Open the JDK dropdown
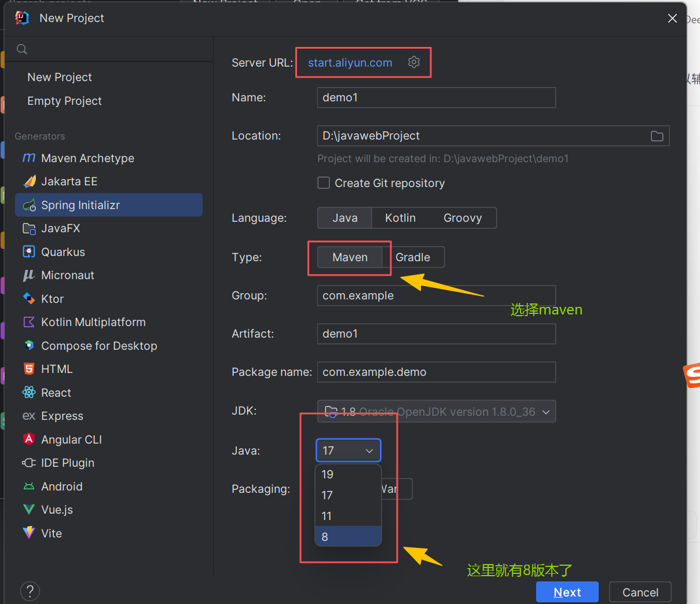700x604 pixels. [x=437, y=411]
